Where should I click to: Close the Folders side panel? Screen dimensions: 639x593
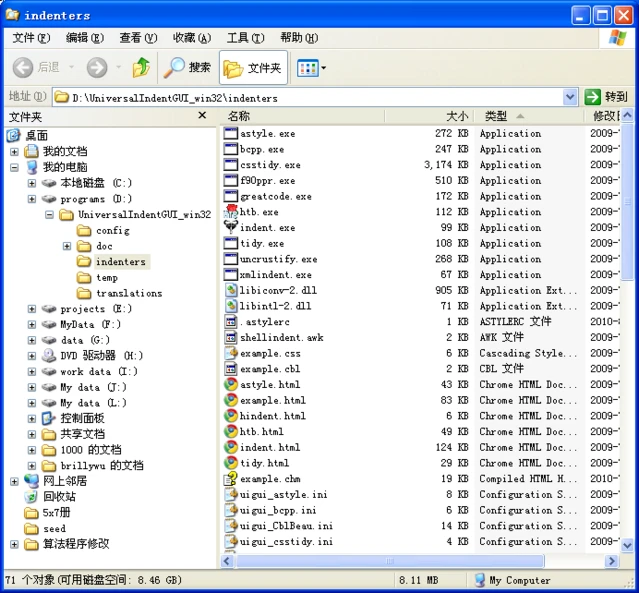pos(202,116)
